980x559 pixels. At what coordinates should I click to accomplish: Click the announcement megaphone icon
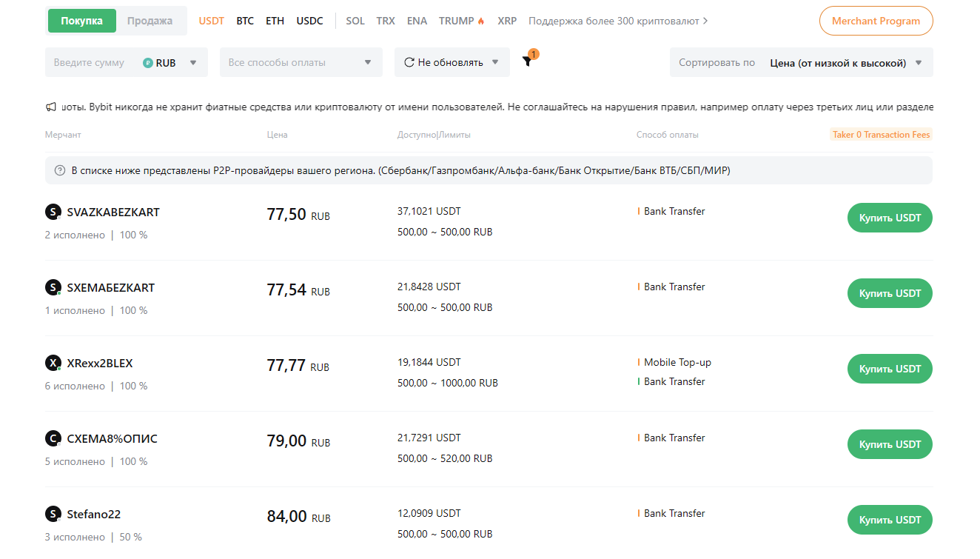50,107
